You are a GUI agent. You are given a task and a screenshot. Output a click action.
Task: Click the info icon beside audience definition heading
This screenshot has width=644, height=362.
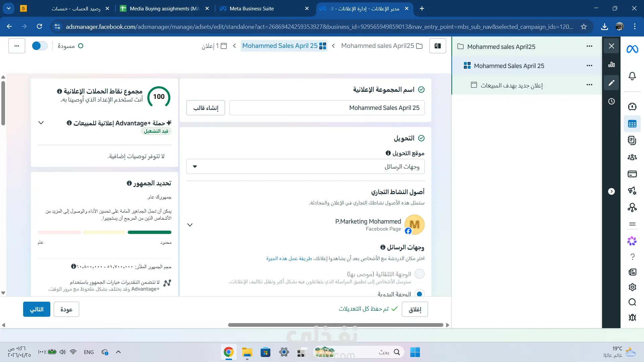[129, 183]
